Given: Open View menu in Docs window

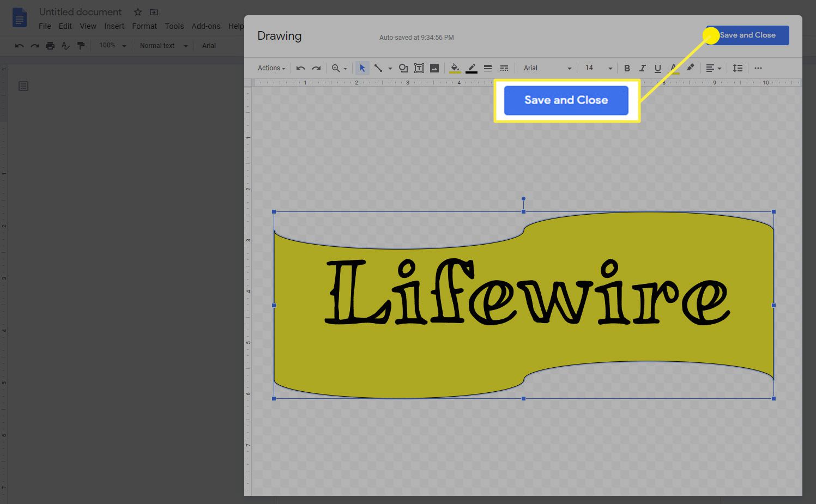Looking at the screenshot, I should point(88,26).
